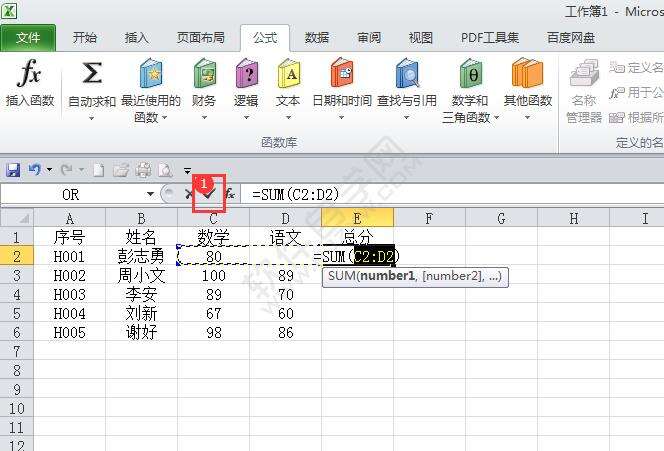The height and width of the screenshot is (451, 664).
Task: Open the Financial (财务) functions icon
Action: click(205, 74)
